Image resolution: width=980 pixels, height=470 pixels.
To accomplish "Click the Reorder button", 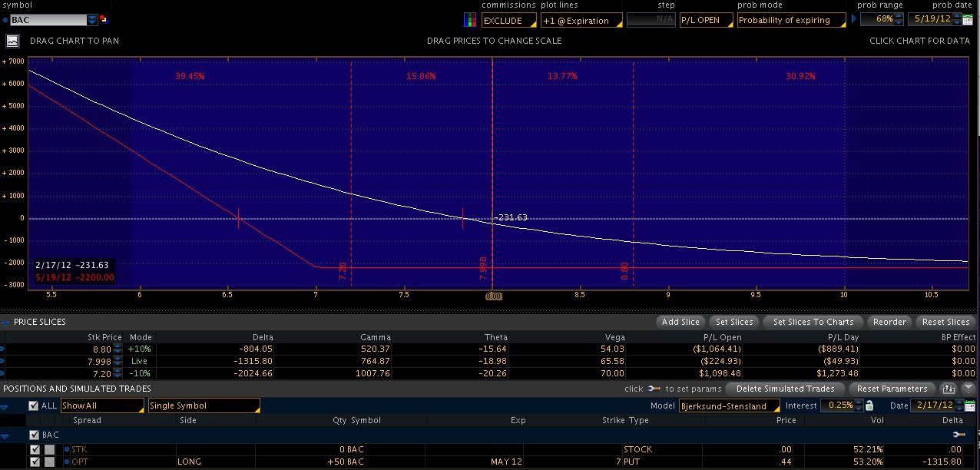I will click(889, 322).
